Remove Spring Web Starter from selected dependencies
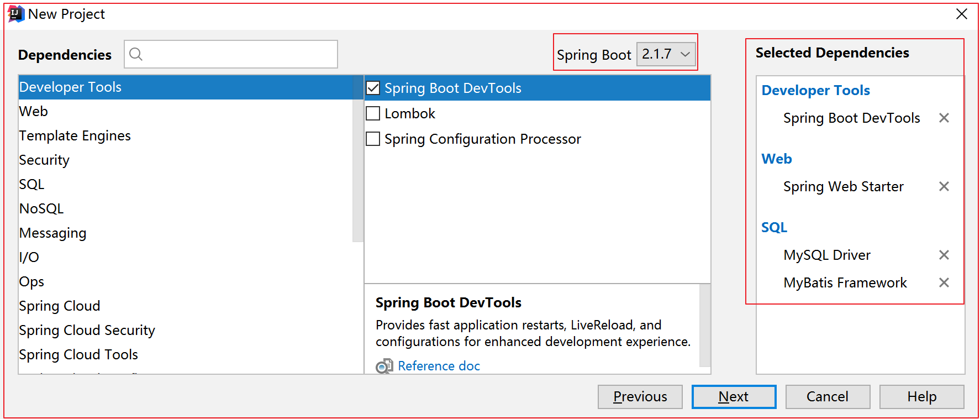Screen dimensions: 980x419 [944, 186]
